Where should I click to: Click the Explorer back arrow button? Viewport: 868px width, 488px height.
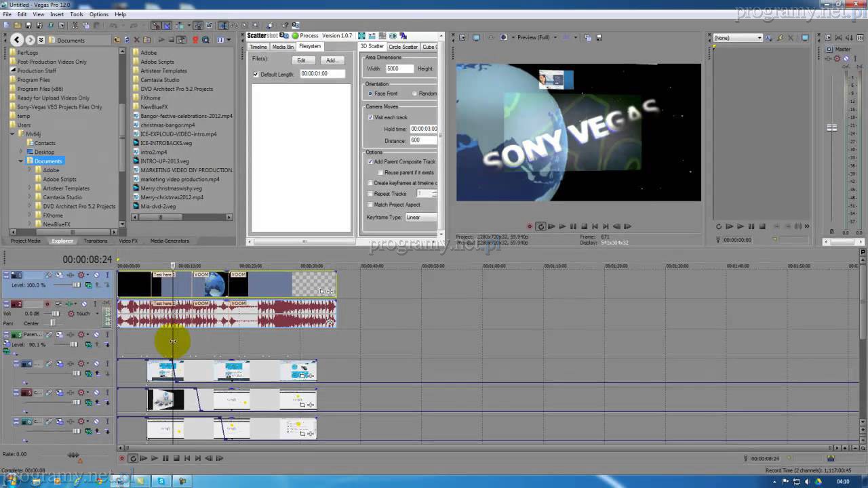point(17,40)
